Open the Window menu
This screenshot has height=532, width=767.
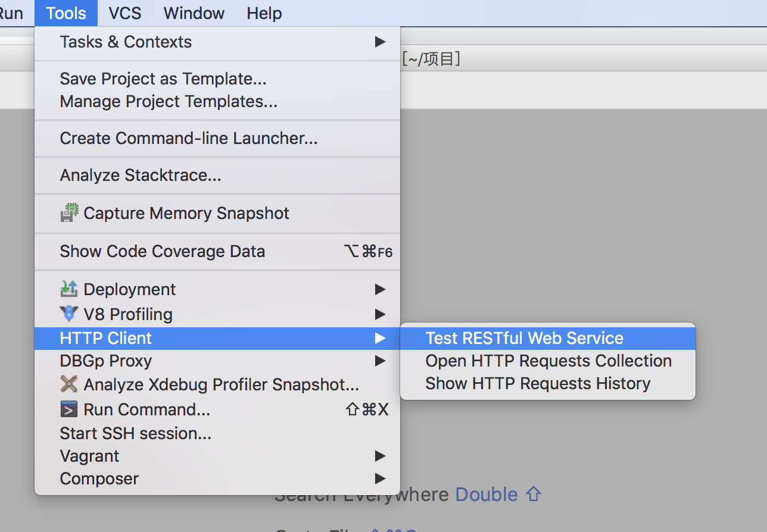(x=194, y=13)
